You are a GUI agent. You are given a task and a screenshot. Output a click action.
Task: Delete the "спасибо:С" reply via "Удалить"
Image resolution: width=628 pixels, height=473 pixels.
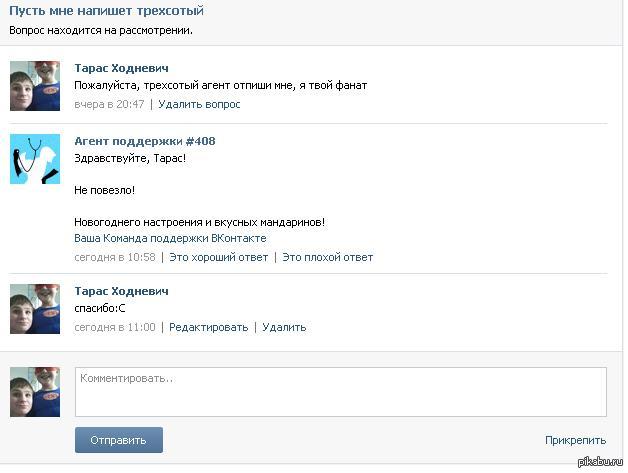[x=284, y=327]
